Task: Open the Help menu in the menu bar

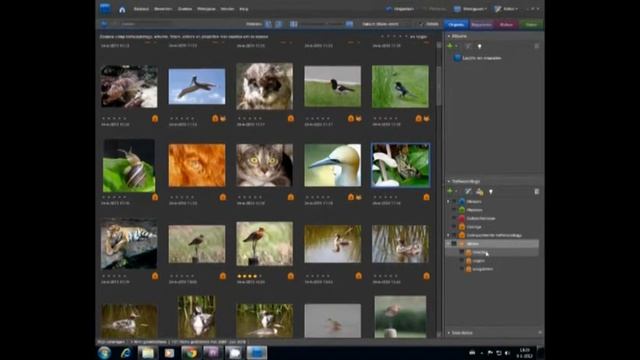Action: coord(244,9)
